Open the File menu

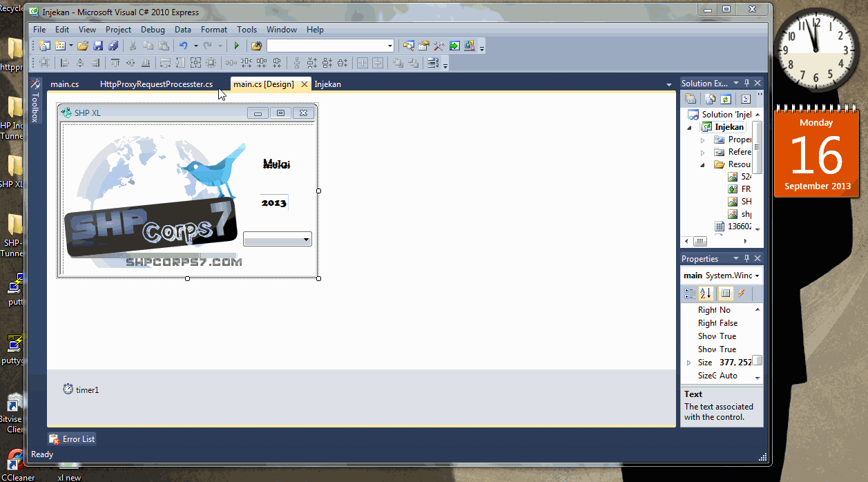click(x=39, y=30)
